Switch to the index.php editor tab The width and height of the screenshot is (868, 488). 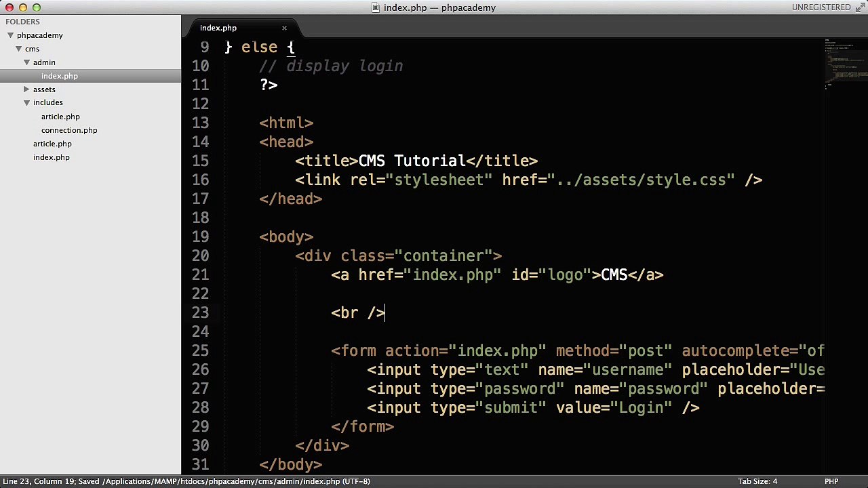pos(218,28)
